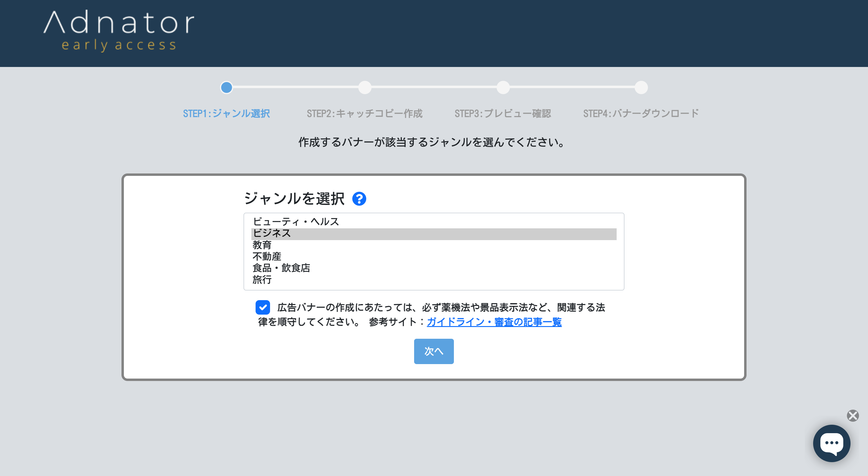Open ガイドライン・審査の記事一覧 link
The width and height of the screenshot is (868, 476).
coord(494,322)
